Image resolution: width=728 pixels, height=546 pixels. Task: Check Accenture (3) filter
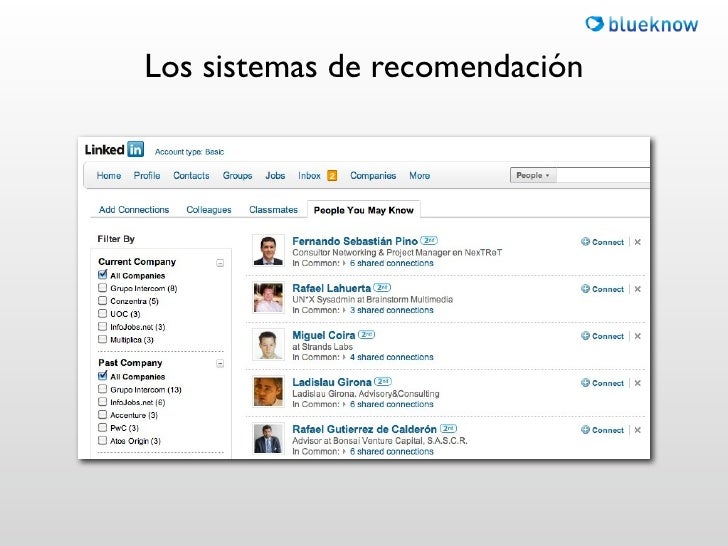(x=103, y=414)
